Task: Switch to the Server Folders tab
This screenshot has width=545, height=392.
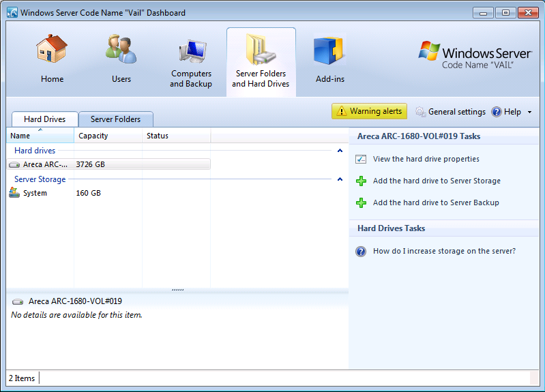Action: point(115,119)
